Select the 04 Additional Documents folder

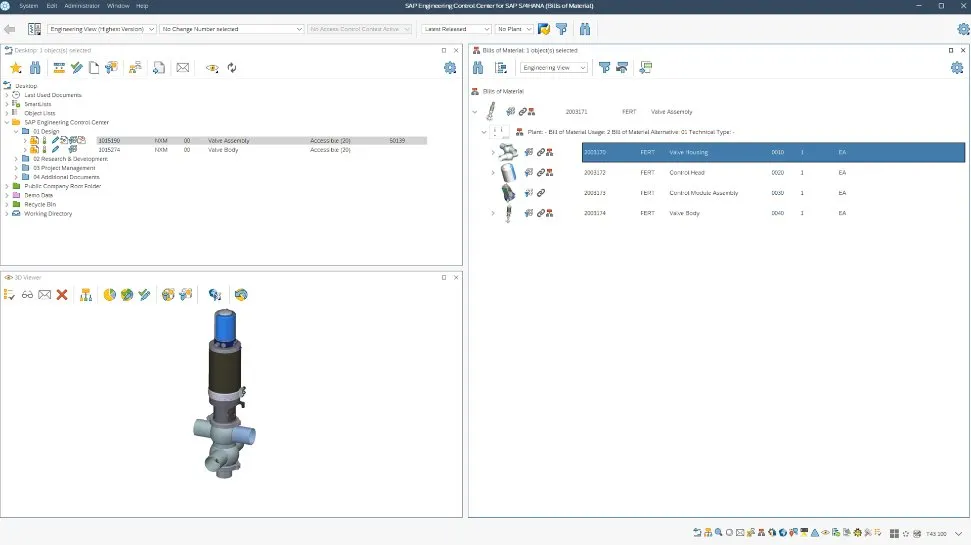(66, 177)
